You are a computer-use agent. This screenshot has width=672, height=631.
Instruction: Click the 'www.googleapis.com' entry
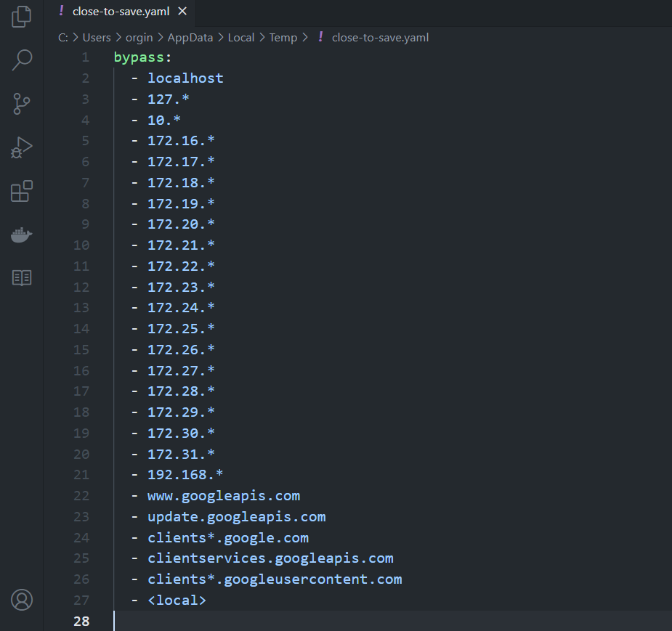pyautogui.click(x=224, y=496)
